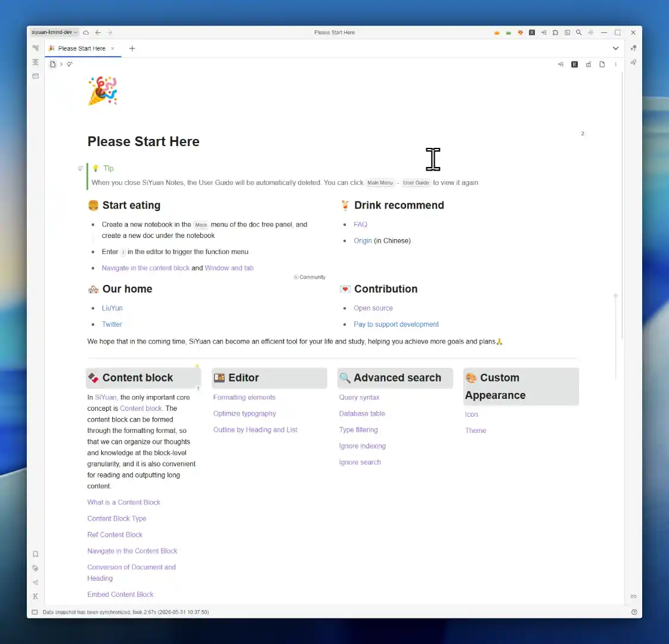Click the Main Menu keyboard tag
This screenshot has width=669, height=644.
(380, 182)
